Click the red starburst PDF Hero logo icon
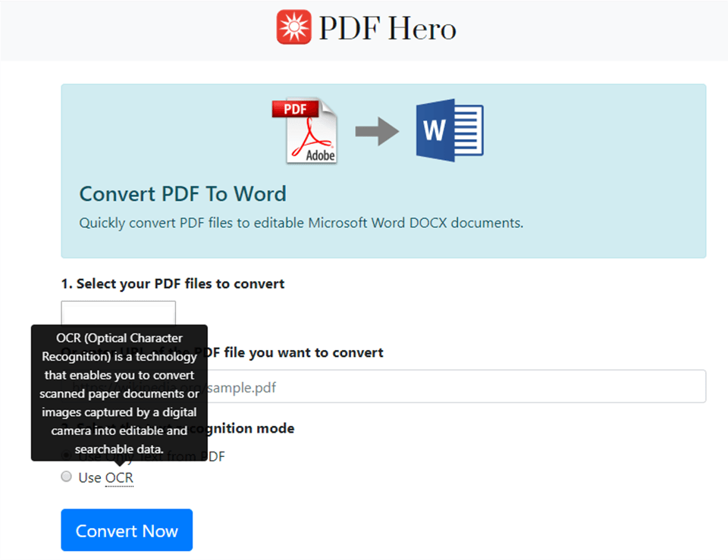The height and width of the screenshot is (560, 728). [294, 27]
